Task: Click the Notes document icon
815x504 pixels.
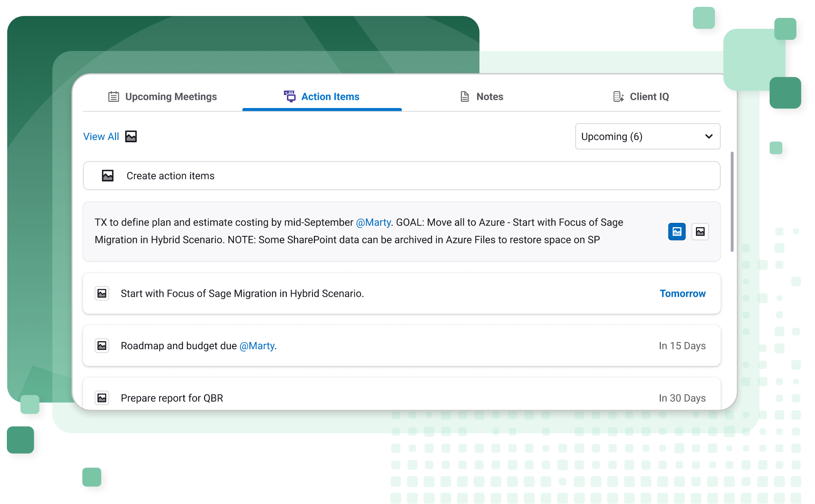Action: click(465, 97)
